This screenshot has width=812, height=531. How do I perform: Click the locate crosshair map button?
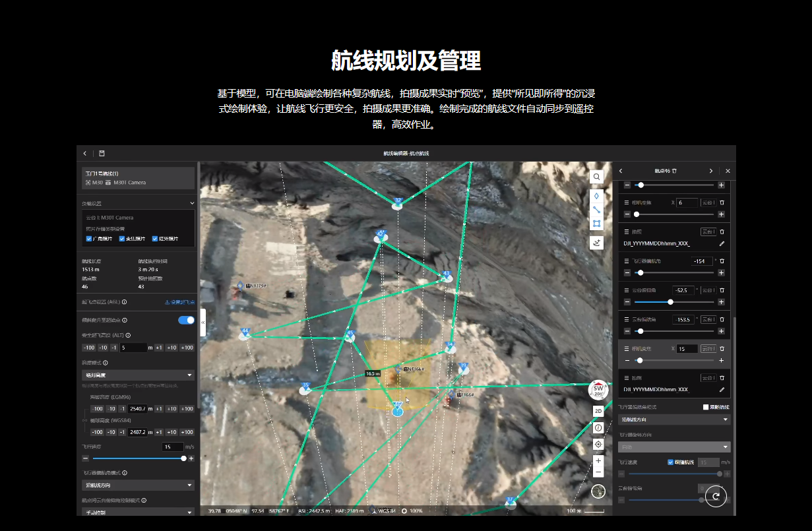pyautogui.click(x=598, y=444)
